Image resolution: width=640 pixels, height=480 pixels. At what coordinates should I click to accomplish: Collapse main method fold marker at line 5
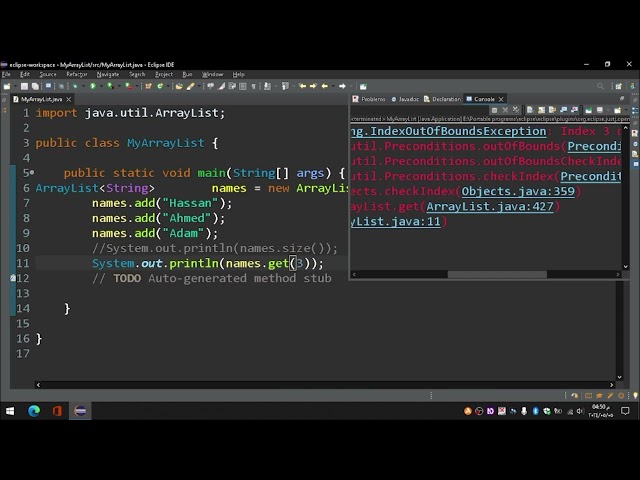32,173
